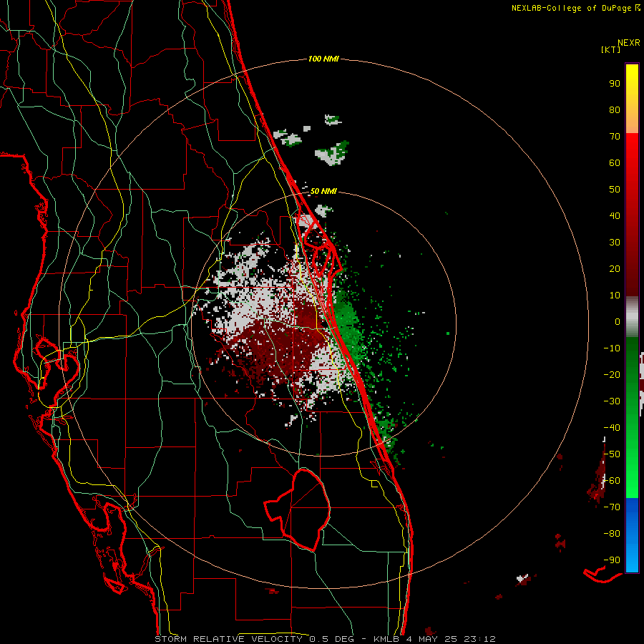
Task: Click the -60 value on the velocity scale
Action: coord(612,481)
